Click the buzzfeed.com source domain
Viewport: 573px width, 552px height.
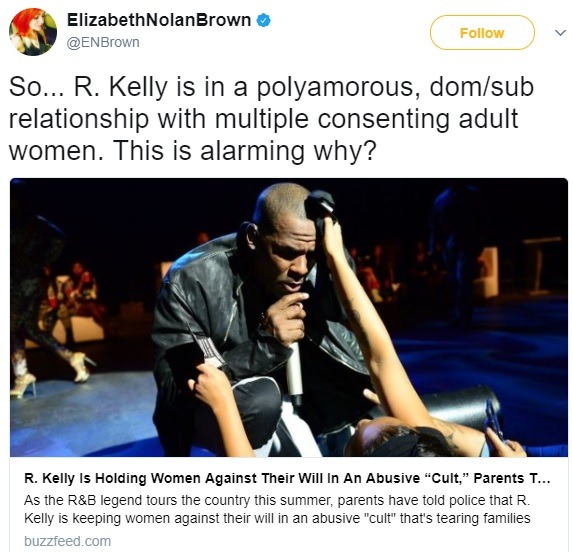click(x=68, y=541)
